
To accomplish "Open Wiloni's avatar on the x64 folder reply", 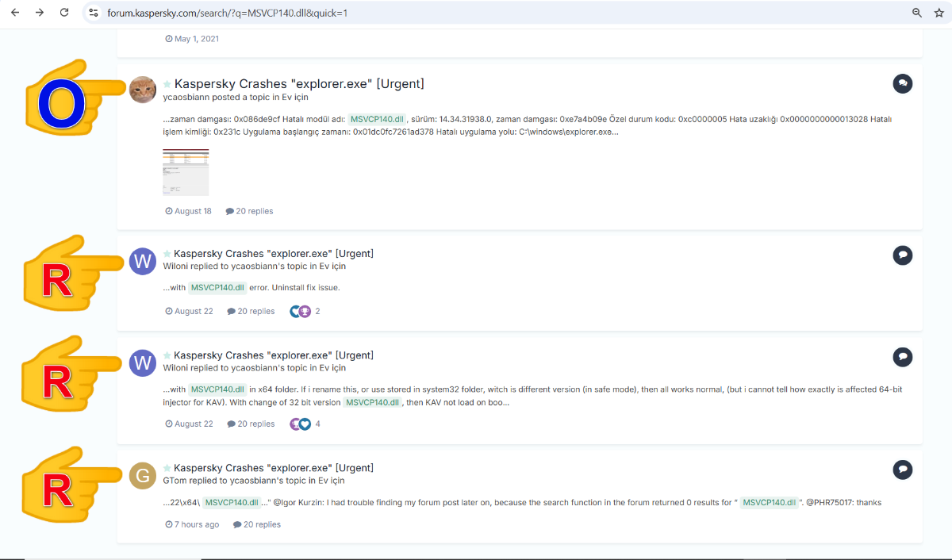I will [143, 362].
